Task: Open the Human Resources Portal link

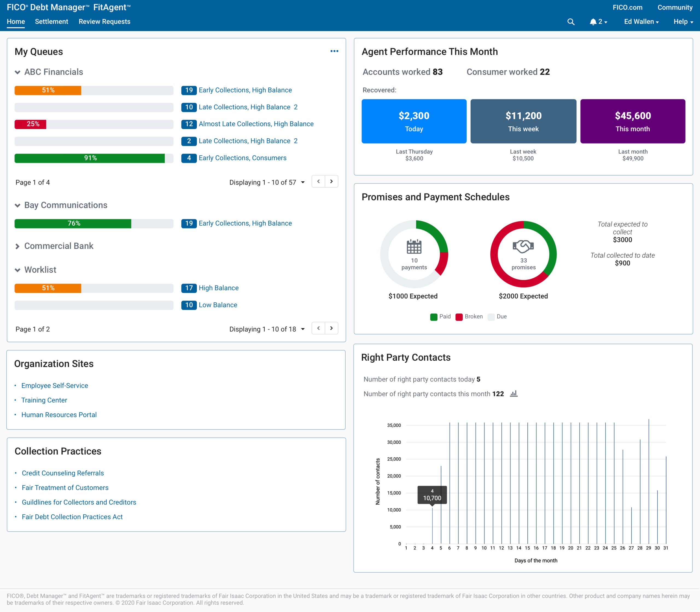Action: click(59, 415)
